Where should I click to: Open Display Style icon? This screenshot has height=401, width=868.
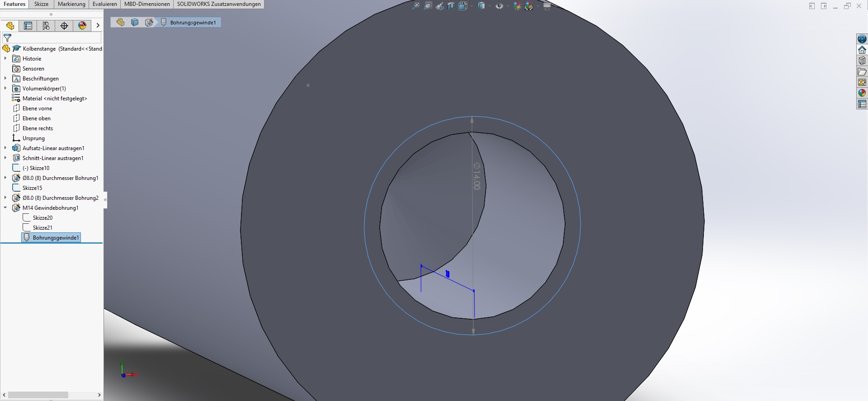(481, 6)
